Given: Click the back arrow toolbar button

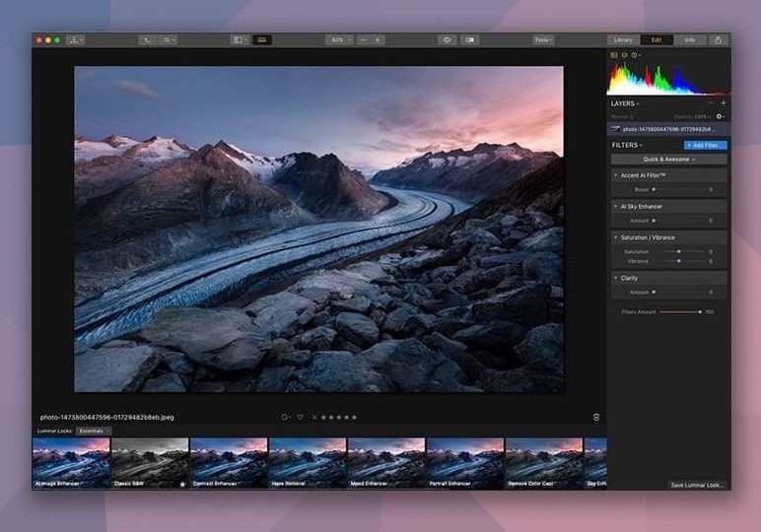Looking at the screenshot, I should pos(147,40).
